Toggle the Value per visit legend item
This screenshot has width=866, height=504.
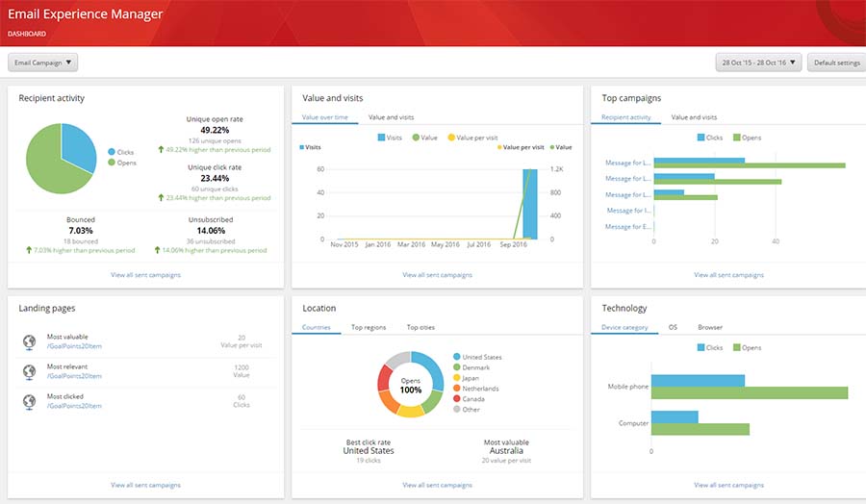coord(471,138)
